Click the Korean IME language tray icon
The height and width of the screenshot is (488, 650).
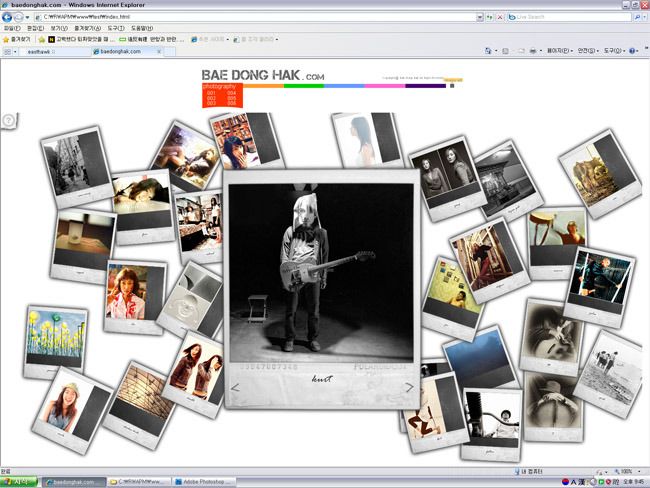click(565, 482)
